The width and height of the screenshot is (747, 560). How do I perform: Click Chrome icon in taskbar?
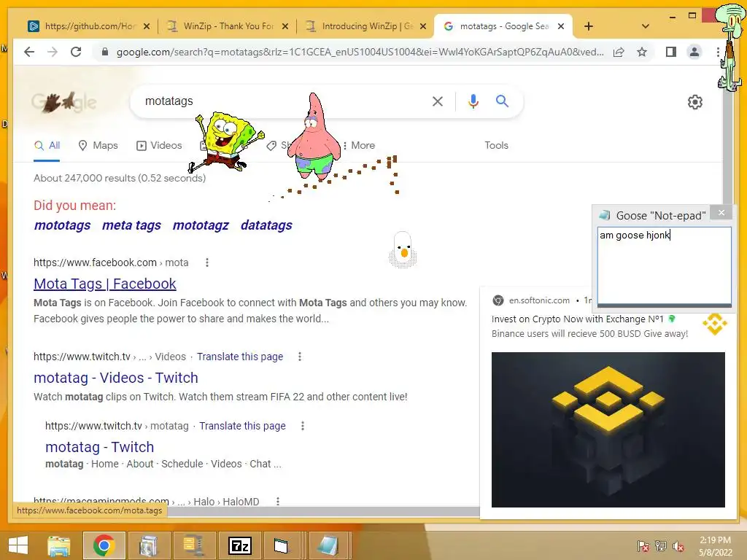point(104,545)
